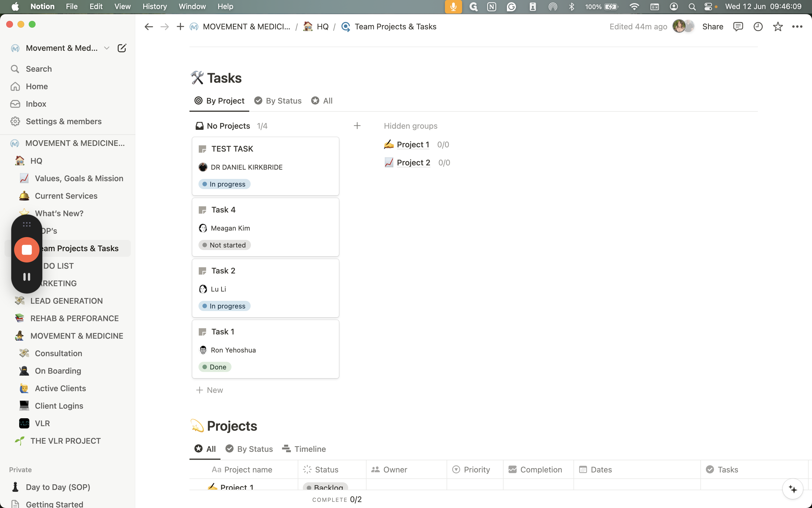The image size is (812, 508).
Task: Select the By Project tab
Action: [x=219, y=101]
